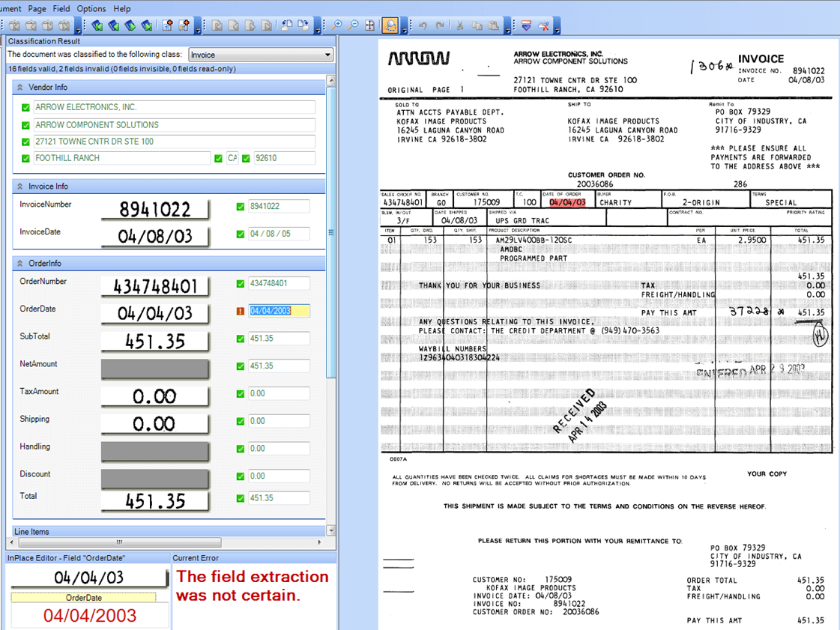Open options dropdown after the grey first toolbar group

[x=78, y=27]
